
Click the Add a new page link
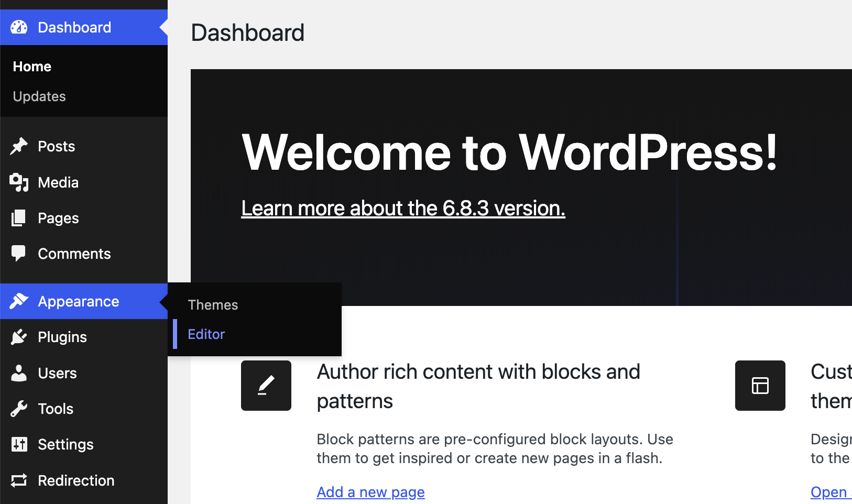click(x=370, y=492)
